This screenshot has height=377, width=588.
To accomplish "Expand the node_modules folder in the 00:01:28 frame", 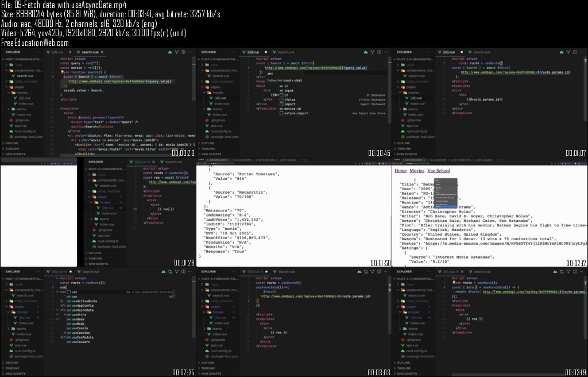I will click(x=106, y=191).
